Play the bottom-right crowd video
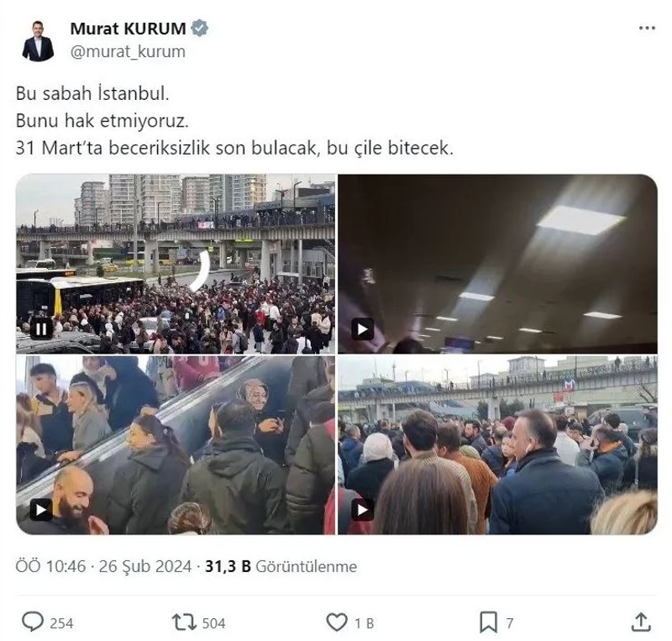The width and height of the screenshot is (672, 641). 363,510
